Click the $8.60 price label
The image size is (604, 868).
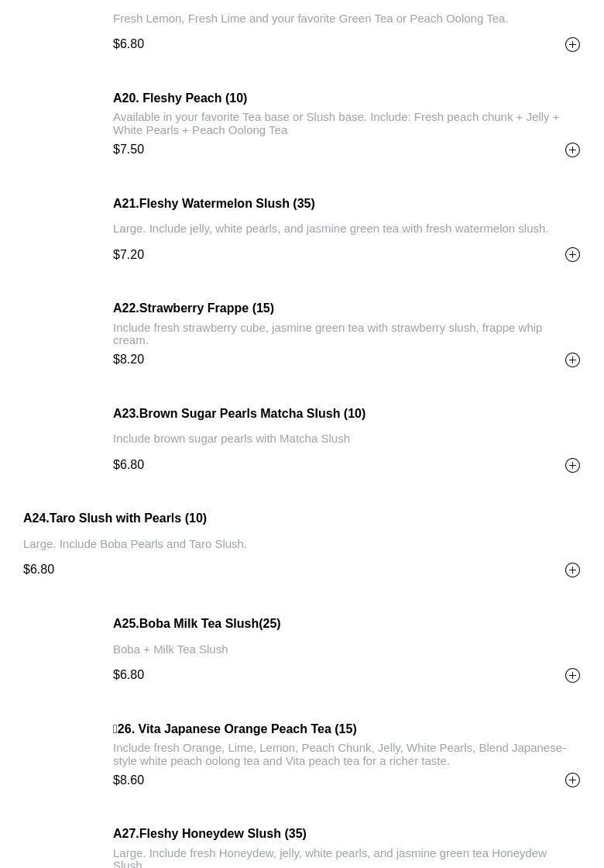coord(129,780)
